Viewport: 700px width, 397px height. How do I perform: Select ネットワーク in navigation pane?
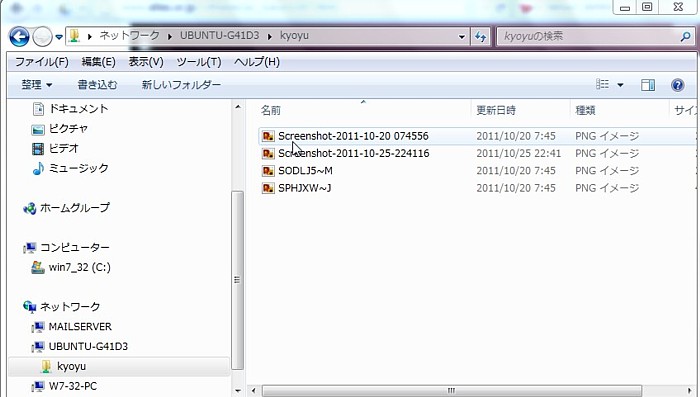70,307
